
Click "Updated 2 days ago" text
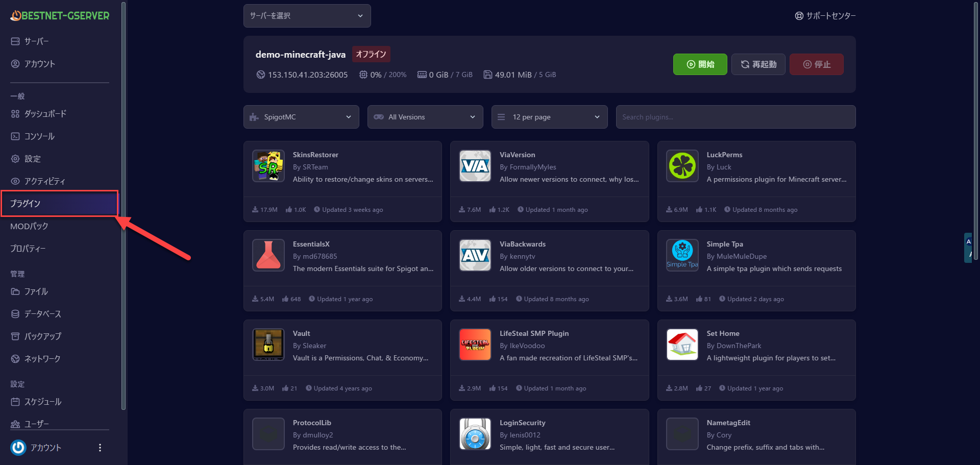pyautogui.click(x=755, y=299)
